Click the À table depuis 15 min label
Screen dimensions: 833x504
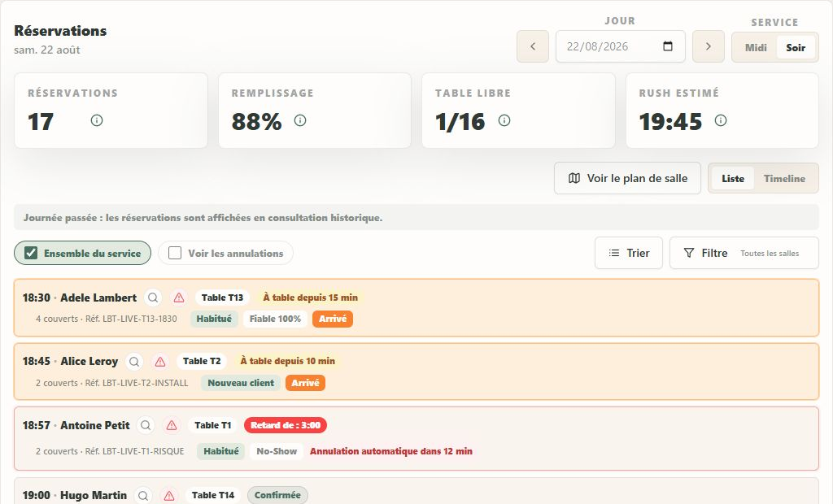pyautogui.click(x=310, y=298)
